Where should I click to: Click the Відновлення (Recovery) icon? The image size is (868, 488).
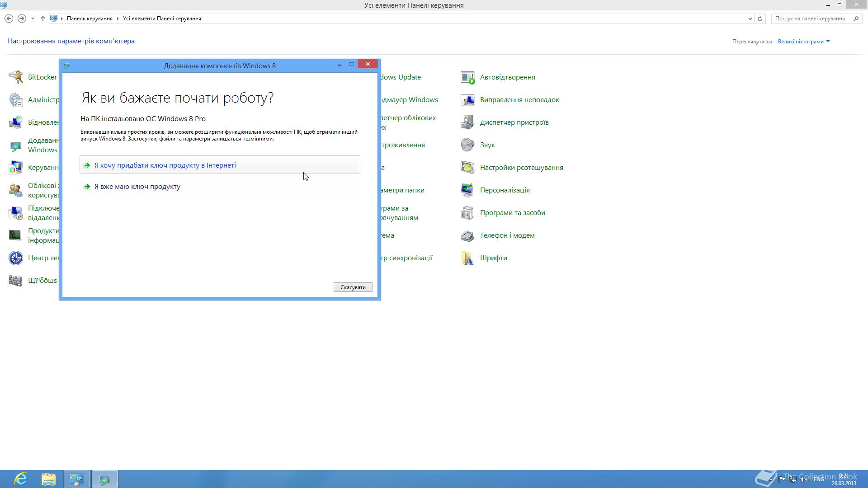[16, 122]
